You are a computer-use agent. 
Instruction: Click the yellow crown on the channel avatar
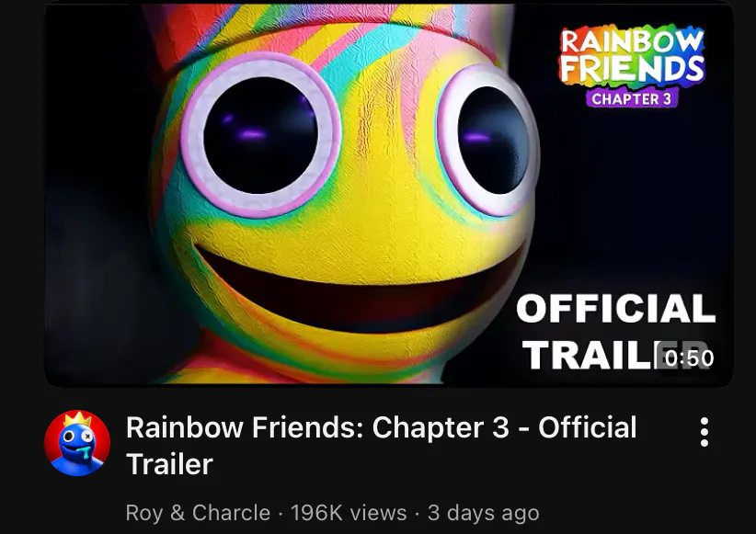77,419
